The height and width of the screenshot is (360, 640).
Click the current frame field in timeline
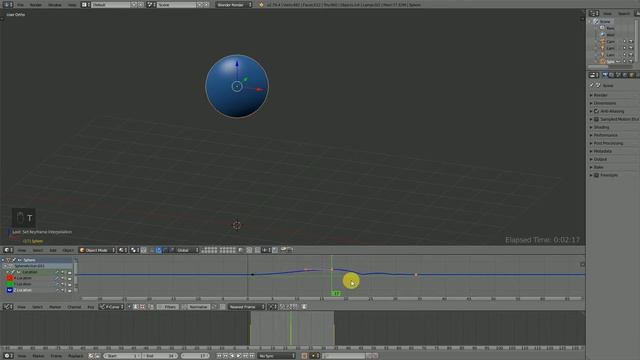pyautogui.click(x=195, y=356)
